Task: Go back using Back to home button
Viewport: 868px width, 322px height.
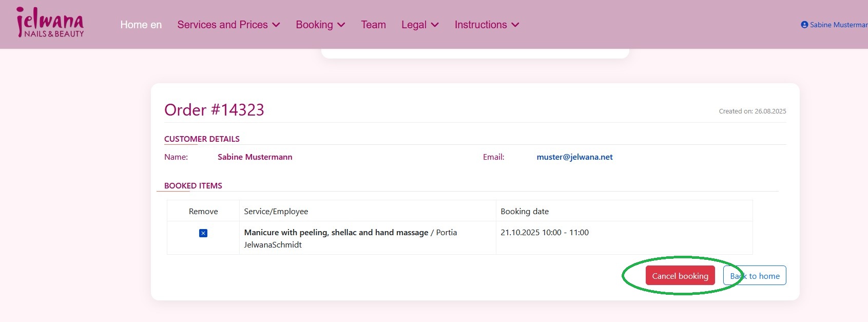Action: [x=755, y=276]
